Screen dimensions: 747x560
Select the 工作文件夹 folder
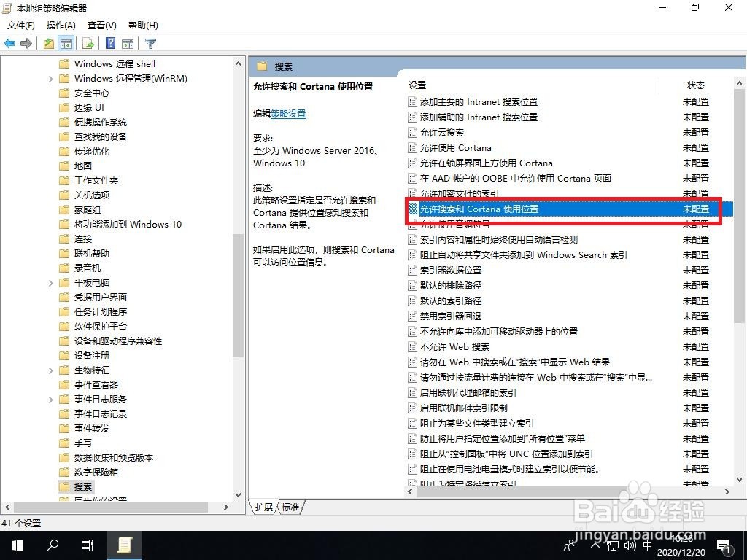coord(88,181)
